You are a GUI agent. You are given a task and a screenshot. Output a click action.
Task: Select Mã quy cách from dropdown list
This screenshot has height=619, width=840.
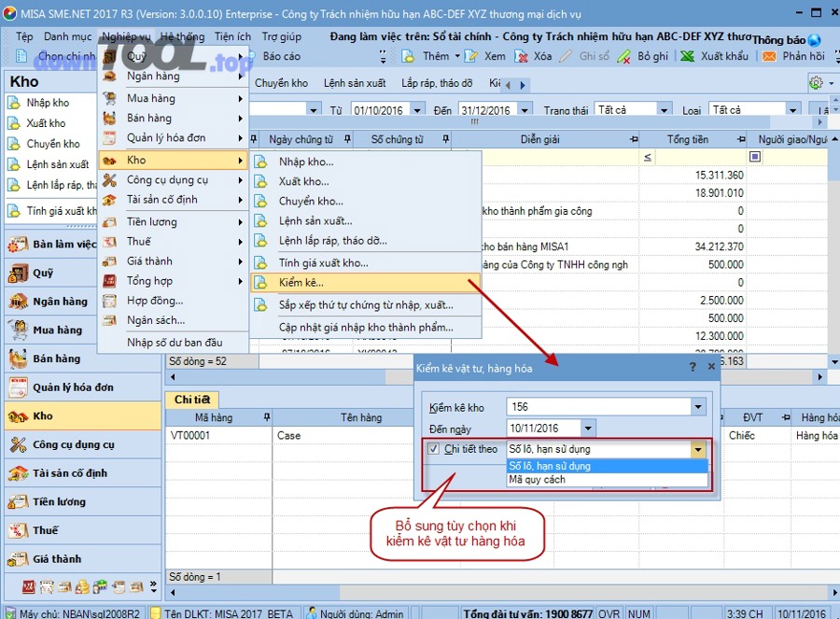(537, 480)
